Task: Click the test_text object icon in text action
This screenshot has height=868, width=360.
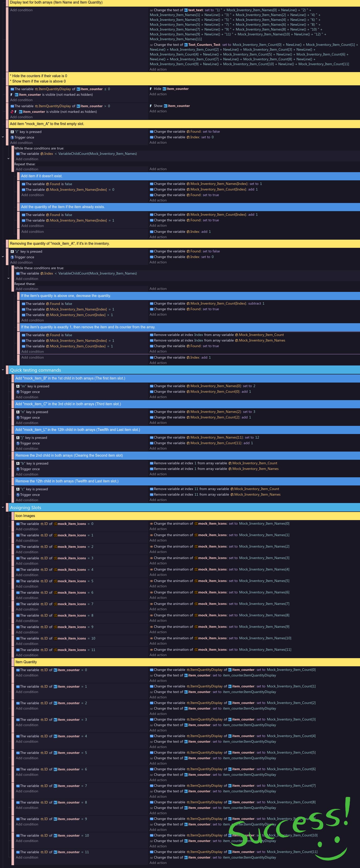Action: [186, 10]
